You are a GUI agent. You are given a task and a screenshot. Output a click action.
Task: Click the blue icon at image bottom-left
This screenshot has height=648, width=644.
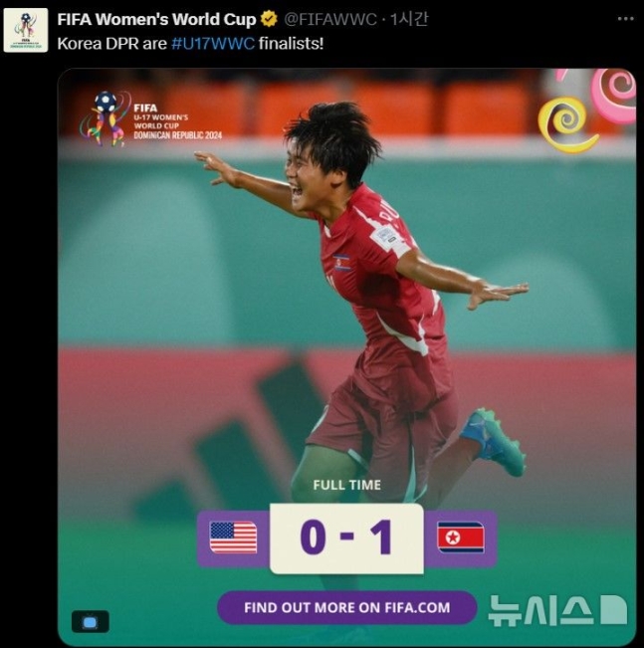point(91,621)
